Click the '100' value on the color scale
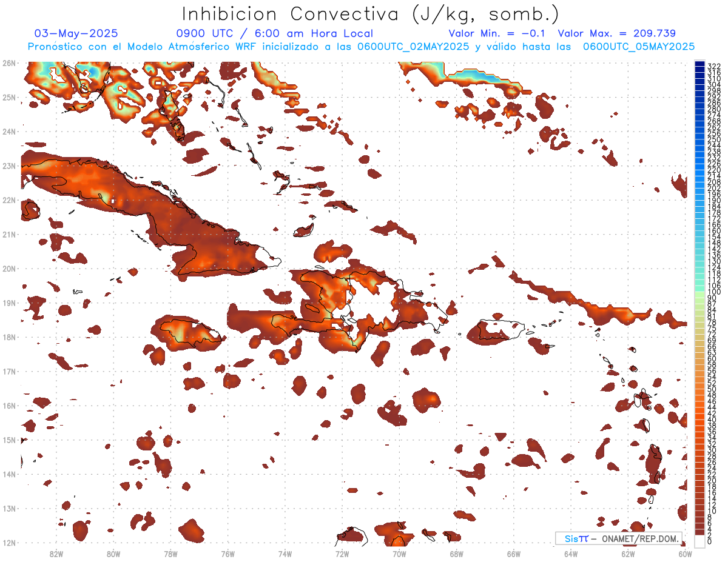This screenshot has width=728, height=562. (x=714, y=292)
